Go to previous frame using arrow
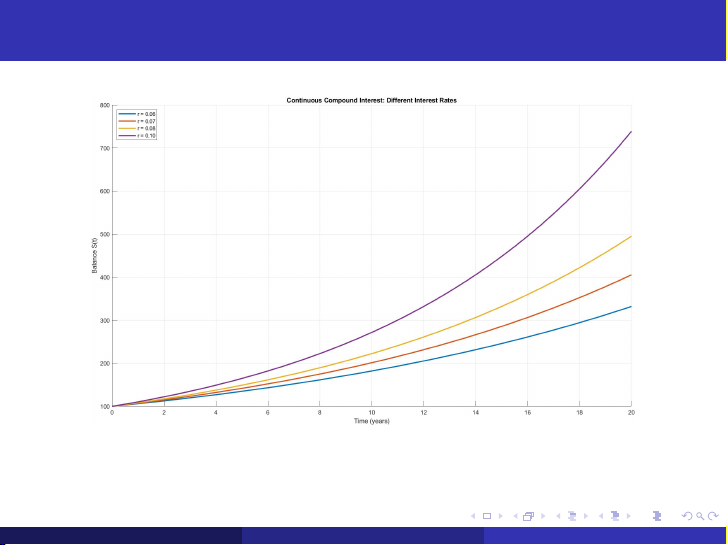This screenshot has width=727, height=545. pos(514,516)
